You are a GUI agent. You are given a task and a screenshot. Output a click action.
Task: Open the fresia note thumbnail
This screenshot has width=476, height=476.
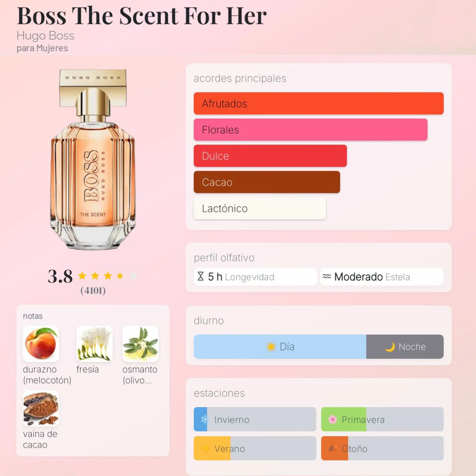pos(94,344)
